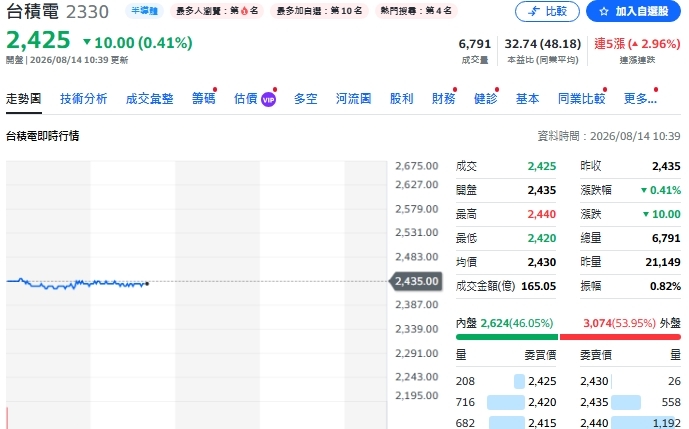Screen dimensions: 689x429
Task: Click the 2,435.00 reference price marker
Action: tap(416, 281)
